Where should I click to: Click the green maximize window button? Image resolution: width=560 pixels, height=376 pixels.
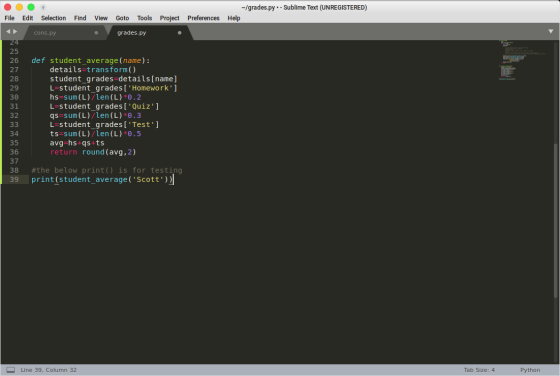[31, 7]
